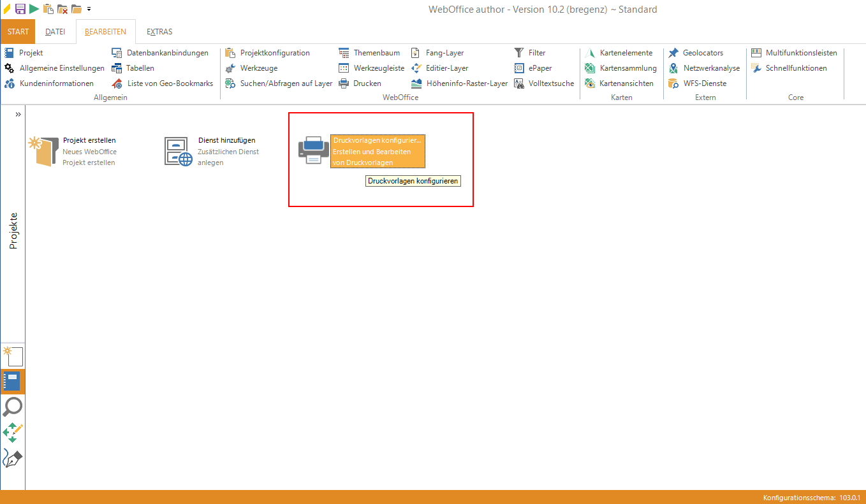Open a project with the plain folder icon

point(77,9)
